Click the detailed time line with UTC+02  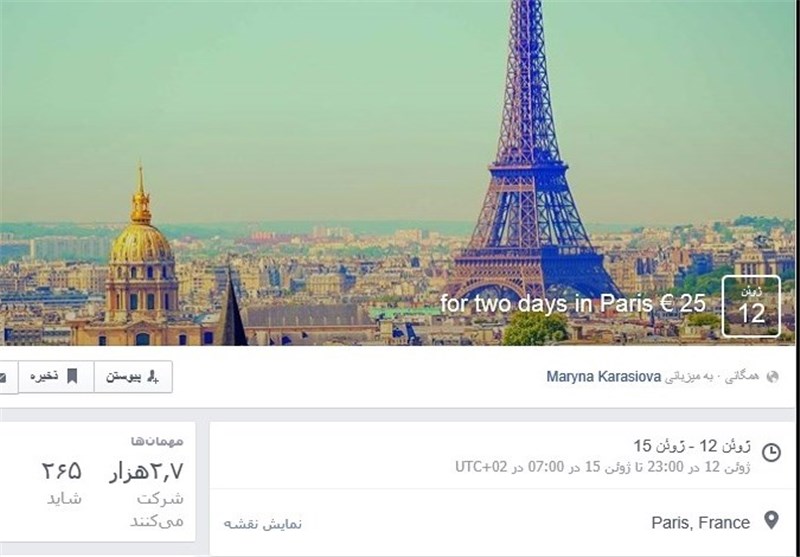[x=603, y=467]
